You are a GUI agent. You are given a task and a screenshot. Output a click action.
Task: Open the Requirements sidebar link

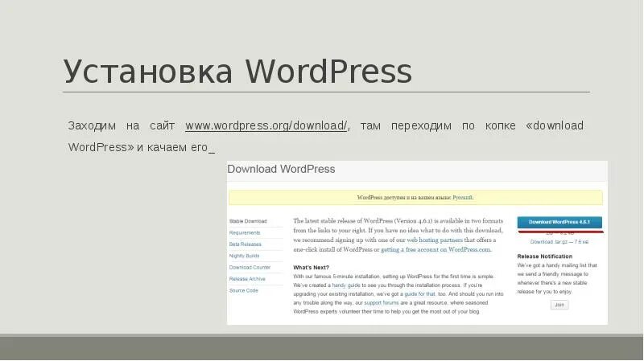[245, 232]
